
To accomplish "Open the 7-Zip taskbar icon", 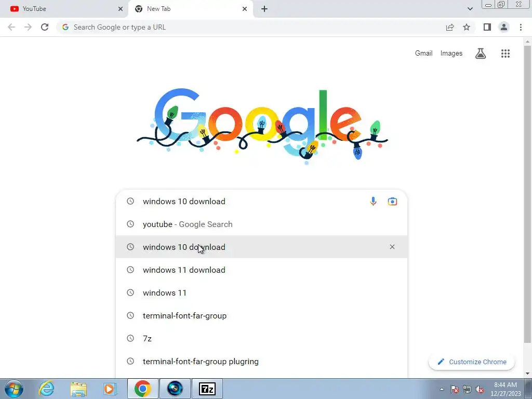I will [207, 389].
